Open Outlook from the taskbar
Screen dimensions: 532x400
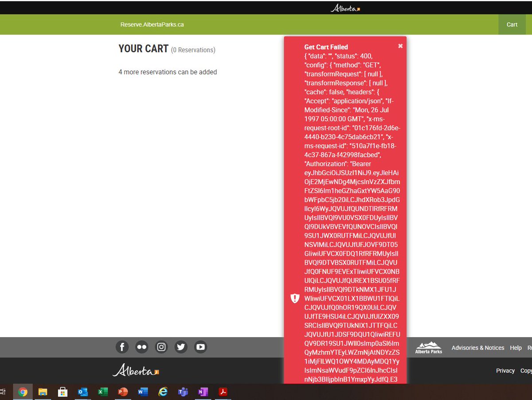point(83,392)
